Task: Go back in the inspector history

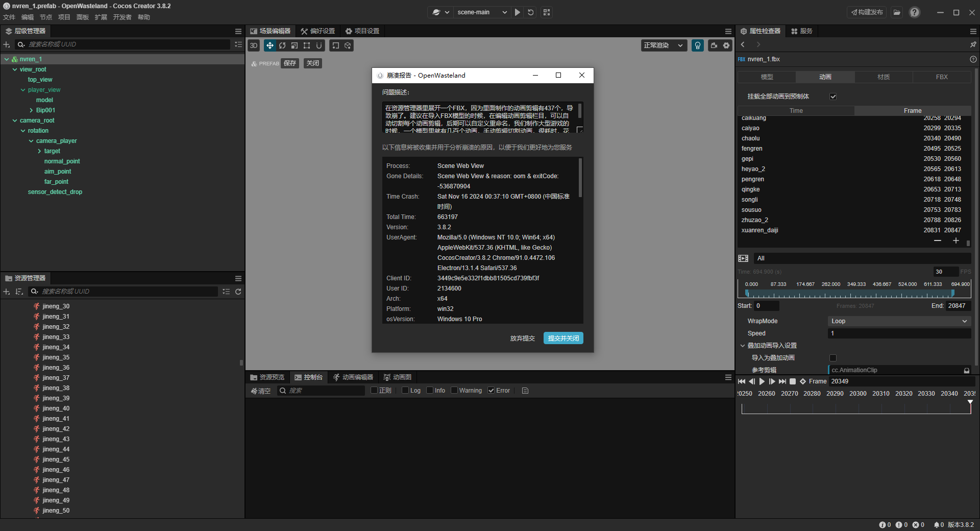Action: click(x=743, y=44)
